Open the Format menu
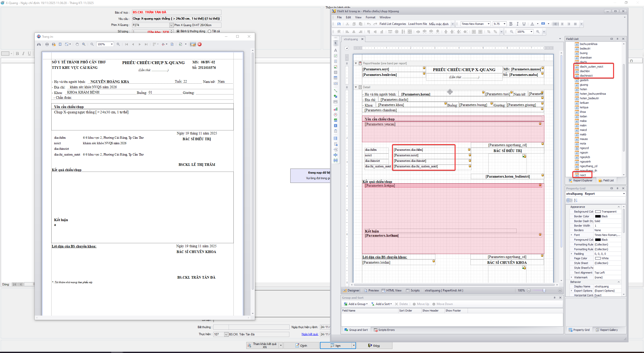644x353 pixels. [370, 17]
